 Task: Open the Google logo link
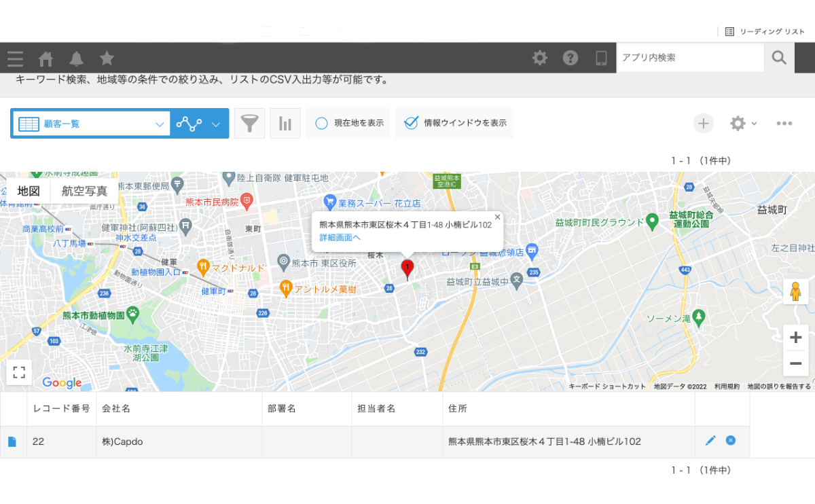62,383
